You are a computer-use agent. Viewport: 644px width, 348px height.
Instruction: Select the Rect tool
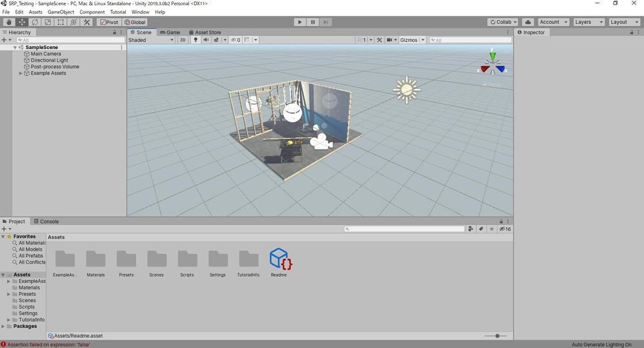(61, 22)
